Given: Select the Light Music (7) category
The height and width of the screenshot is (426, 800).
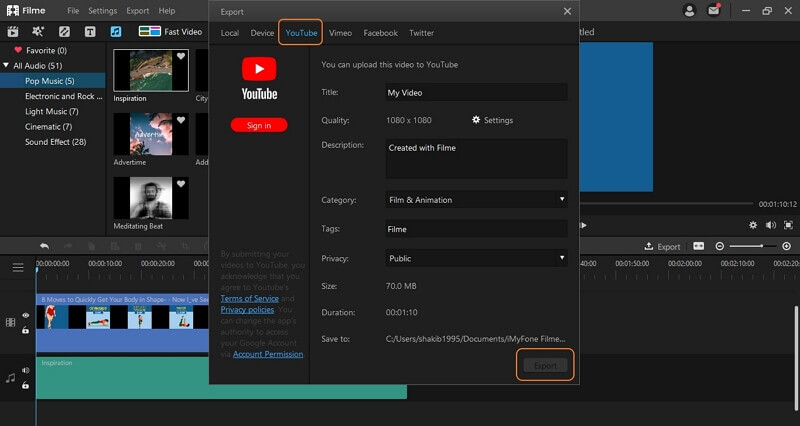Looking at the screenshot, I should point(53,111).
